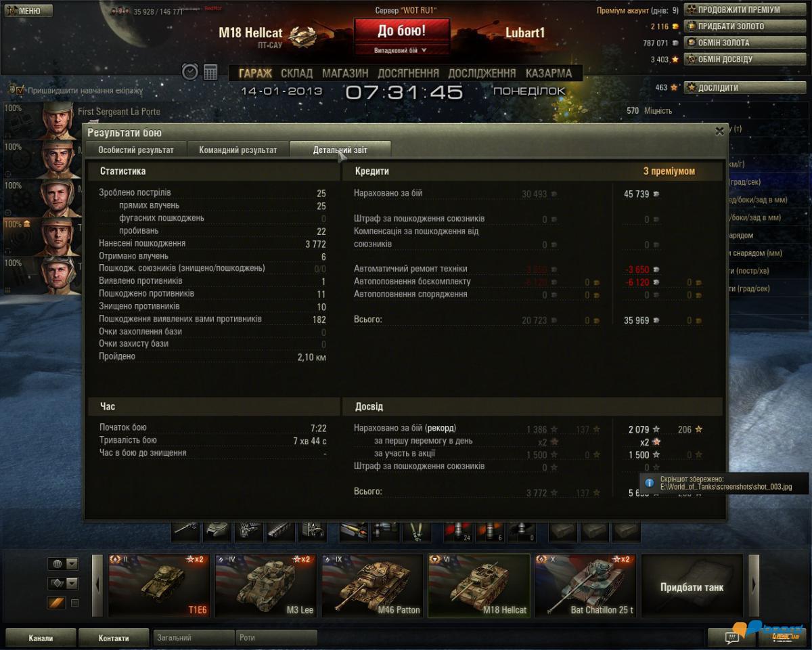
Task: Open the calculator icon next to ГАРАЖ
Action: click(210, 72)
